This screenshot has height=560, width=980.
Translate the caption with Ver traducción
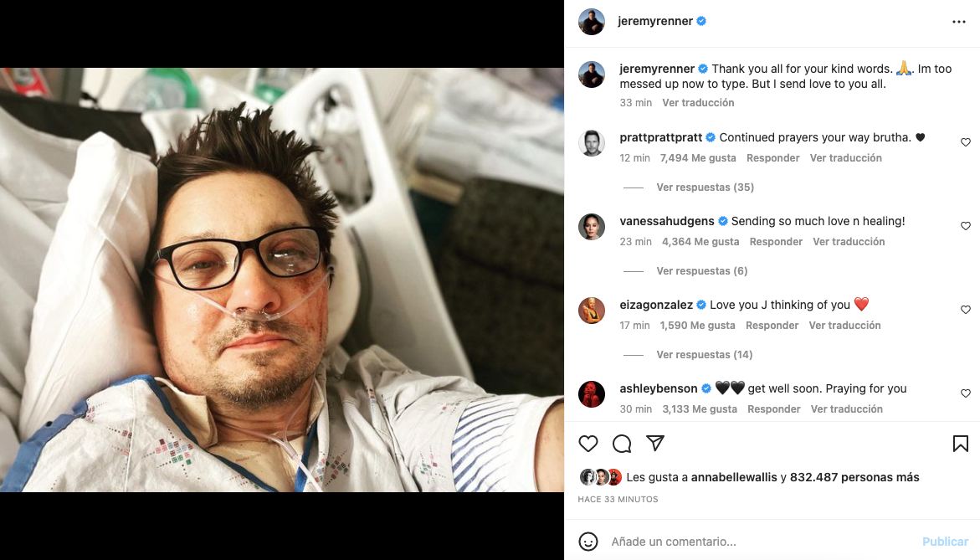coord(698,102)
